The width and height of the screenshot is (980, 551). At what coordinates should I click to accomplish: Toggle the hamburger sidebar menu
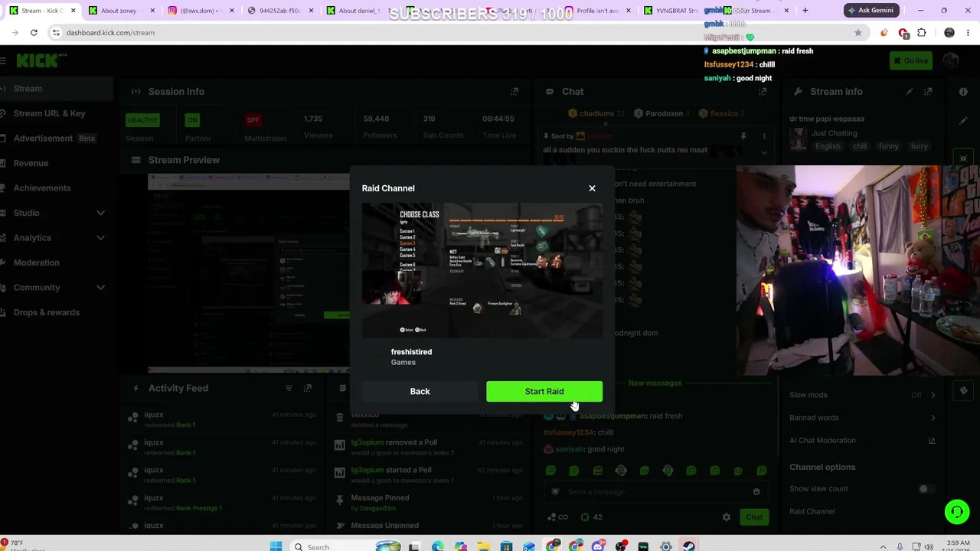coord(3,60)
